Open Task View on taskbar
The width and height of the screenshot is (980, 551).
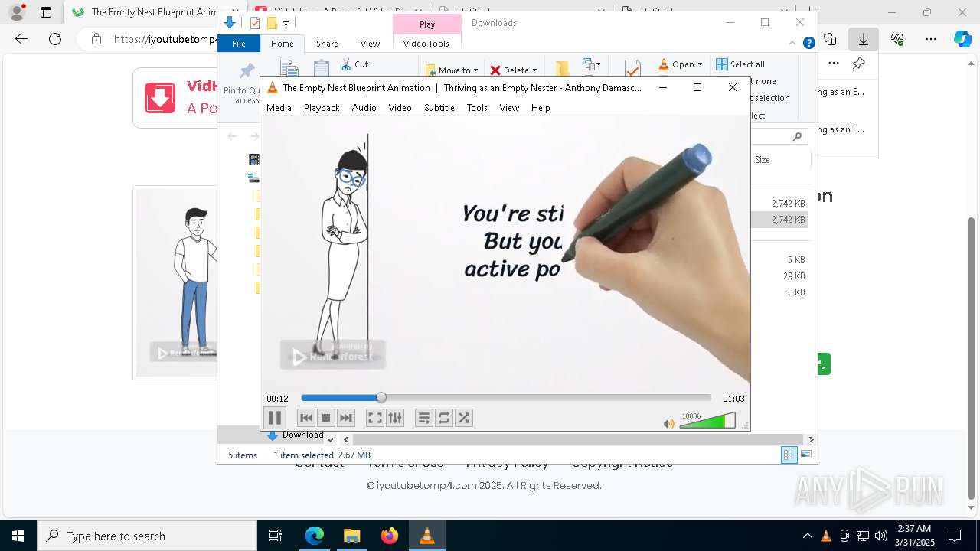[276, 536]
